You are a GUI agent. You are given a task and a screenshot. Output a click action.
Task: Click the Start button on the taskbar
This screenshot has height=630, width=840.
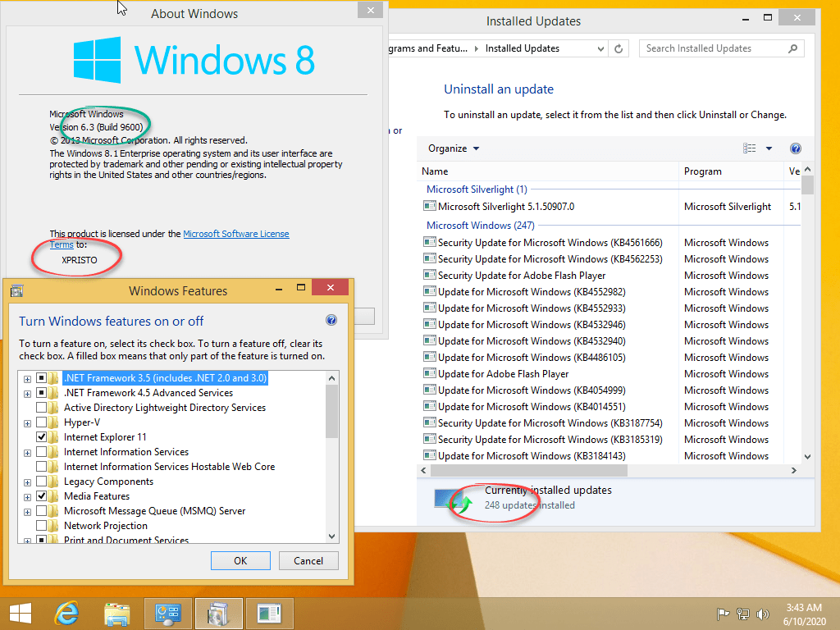coord(21,614)
